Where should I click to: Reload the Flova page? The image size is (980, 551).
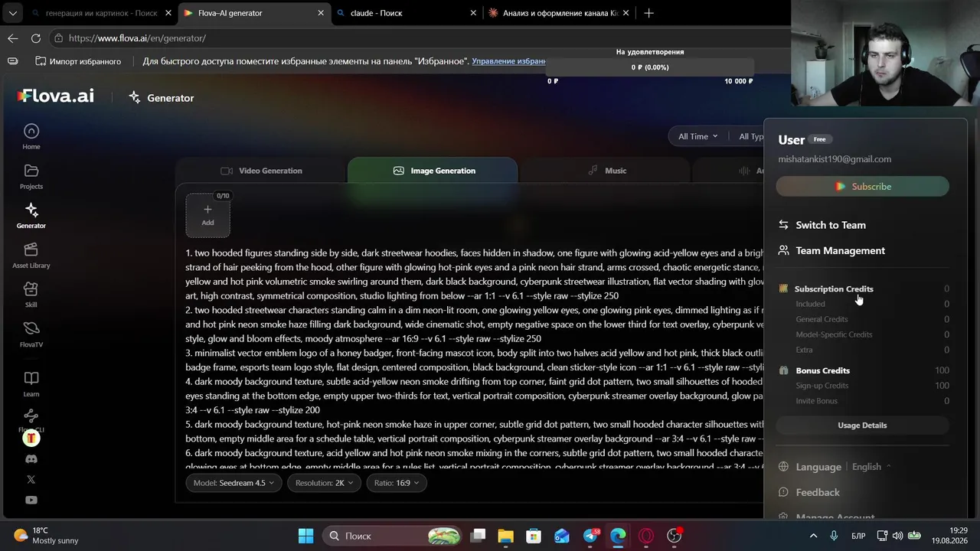point(36,37)
